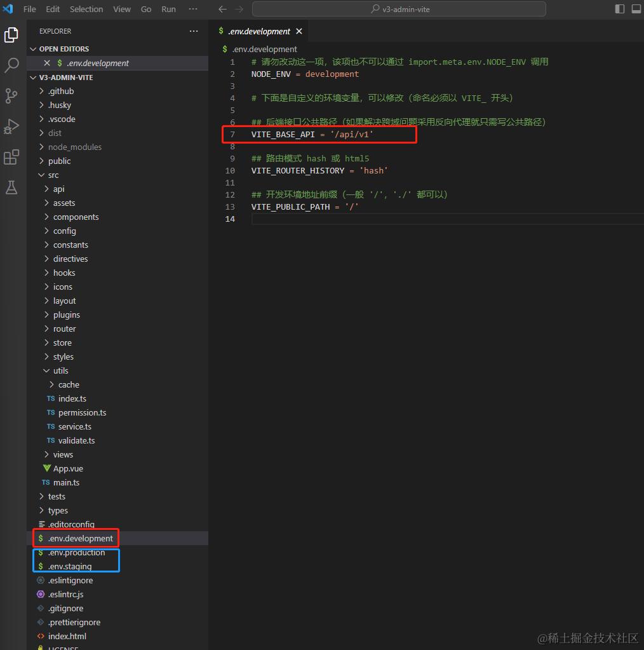
Task: Open the Search panel in the activity bar
Action: click(x=11, y=65)
